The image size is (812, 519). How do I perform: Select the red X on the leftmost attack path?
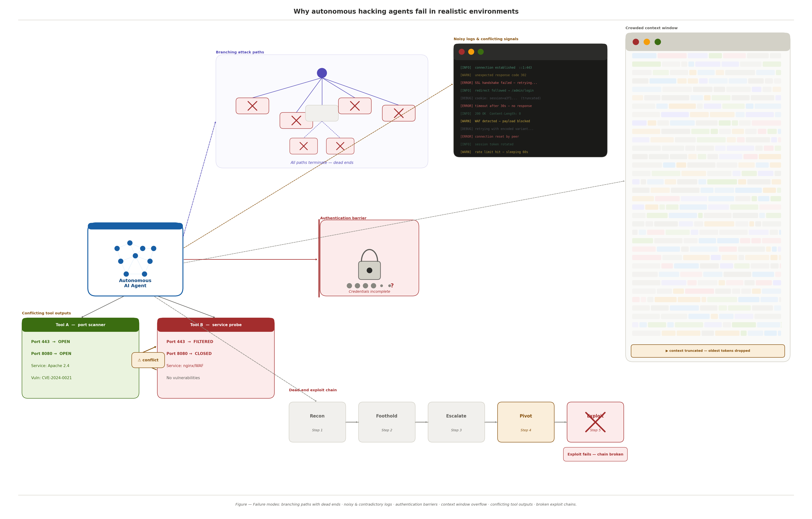click(x=252, y=106)
